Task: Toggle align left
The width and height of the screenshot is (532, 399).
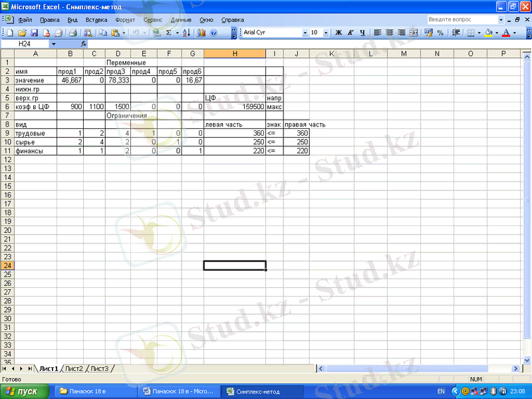Action: click(x=377, y=33)
